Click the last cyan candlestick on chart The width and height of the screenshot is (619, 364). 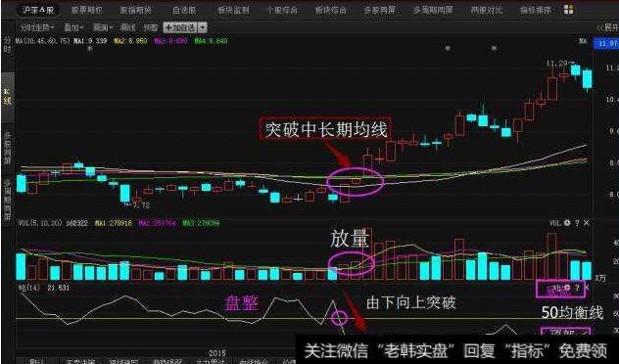point(588,79)
